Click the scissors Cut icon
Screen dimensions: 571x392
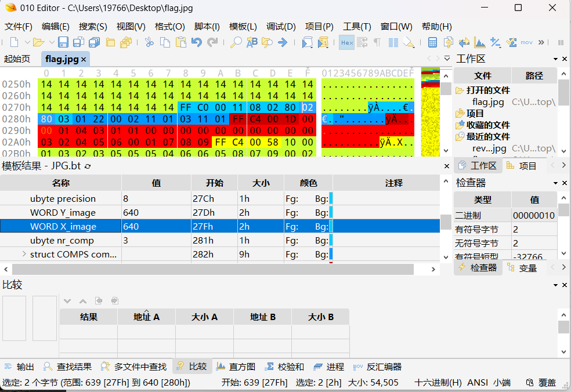click(149, 42)
